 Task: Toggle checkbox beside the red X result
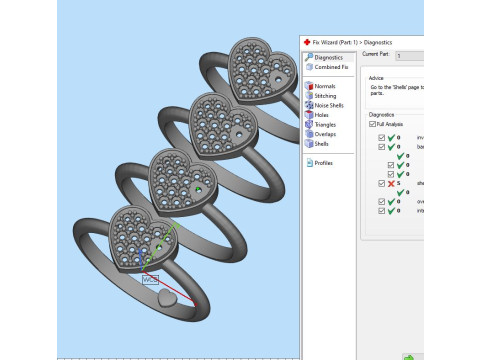(382, 183)
